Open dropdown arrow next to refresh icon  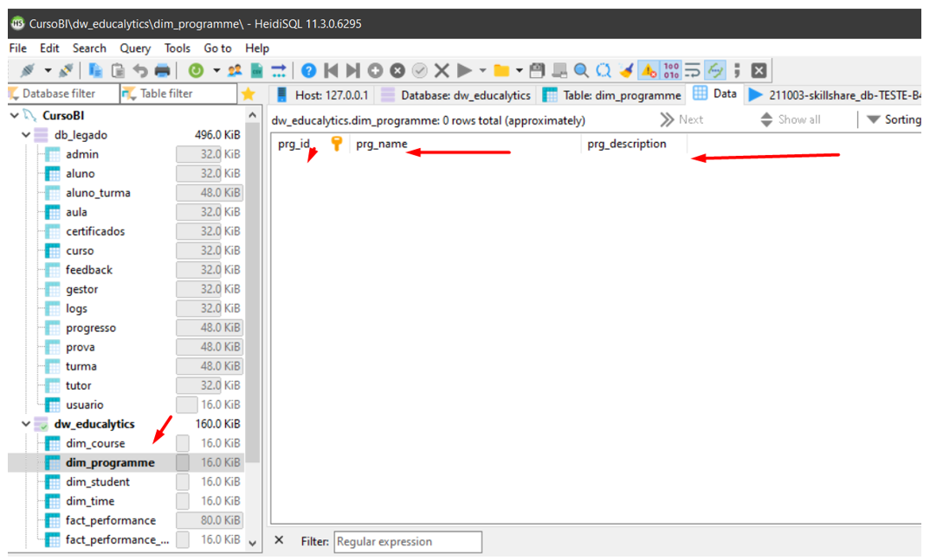click(216, 70)
